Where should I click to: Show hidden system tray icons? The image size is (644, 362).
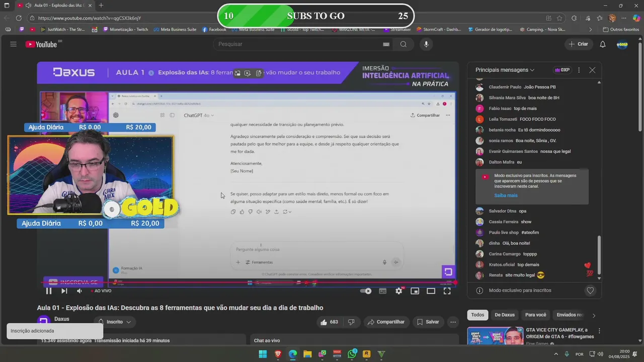[x=555, y=354]
